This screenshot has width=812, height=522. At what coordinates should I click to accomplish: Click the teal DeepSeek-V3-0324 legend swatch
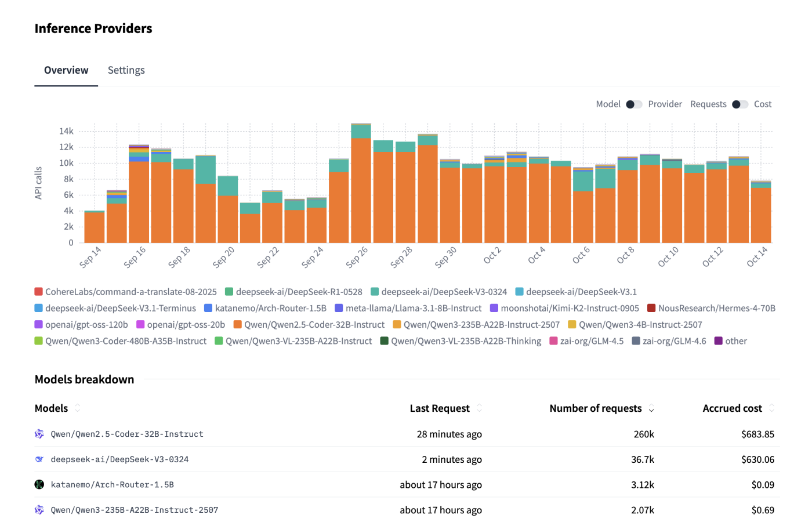click(375, 292)
